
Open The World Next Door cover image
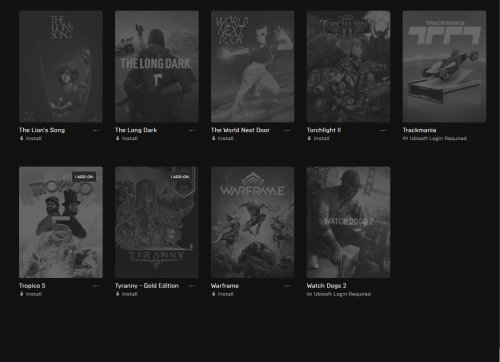point(253,66)
